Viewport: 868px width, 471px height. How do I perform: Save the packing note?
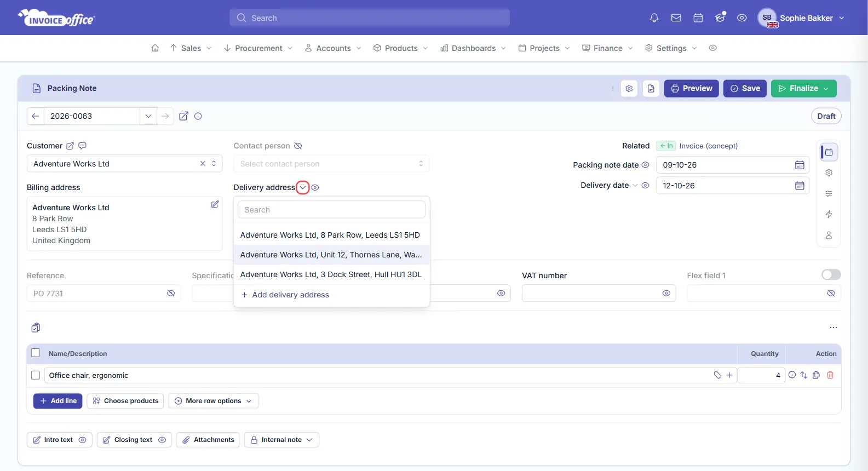(745, 89)
